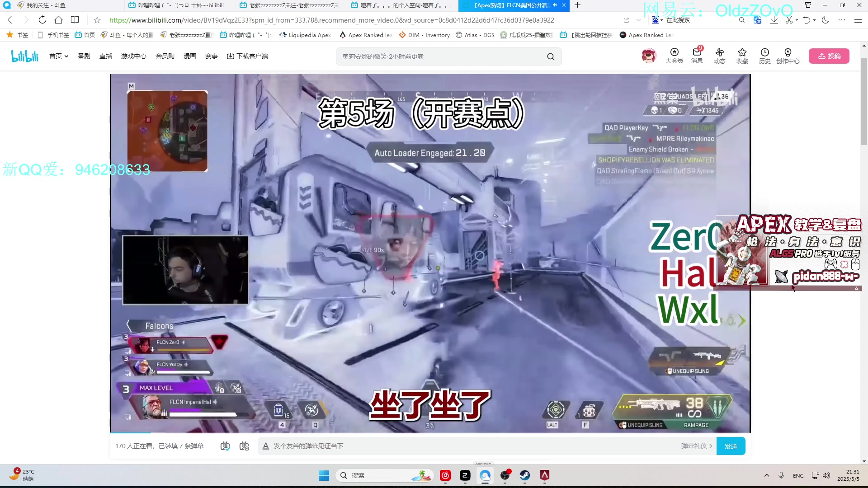Click address bar share icon
868x488 pixels.
pos(626,20)
